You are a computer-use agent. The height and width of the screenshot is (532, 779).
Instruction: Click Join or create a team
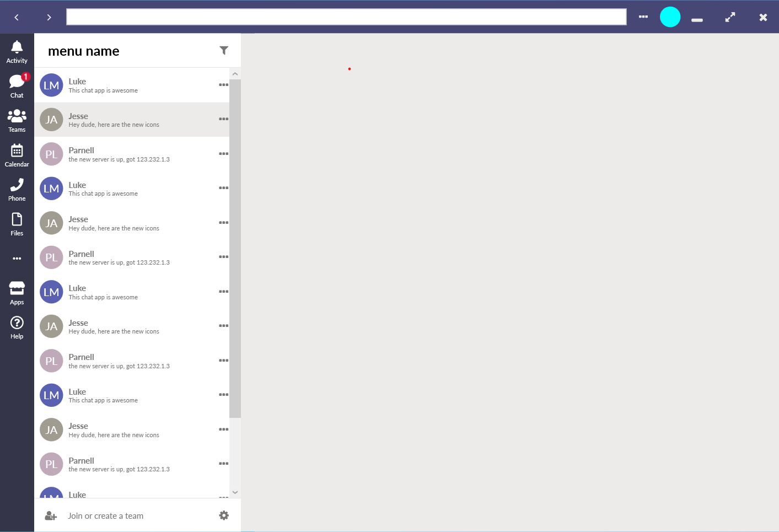point(105,515)
